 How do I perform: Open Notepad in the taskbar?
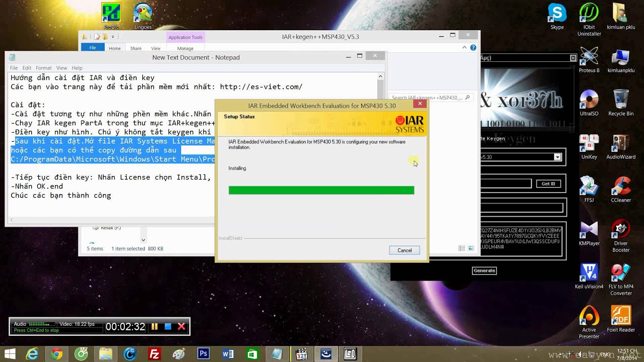coord(277,354)
